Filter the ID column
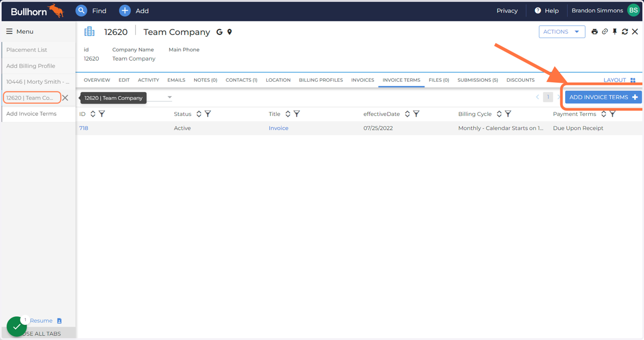The image size is (644, 340). [102, 114]
